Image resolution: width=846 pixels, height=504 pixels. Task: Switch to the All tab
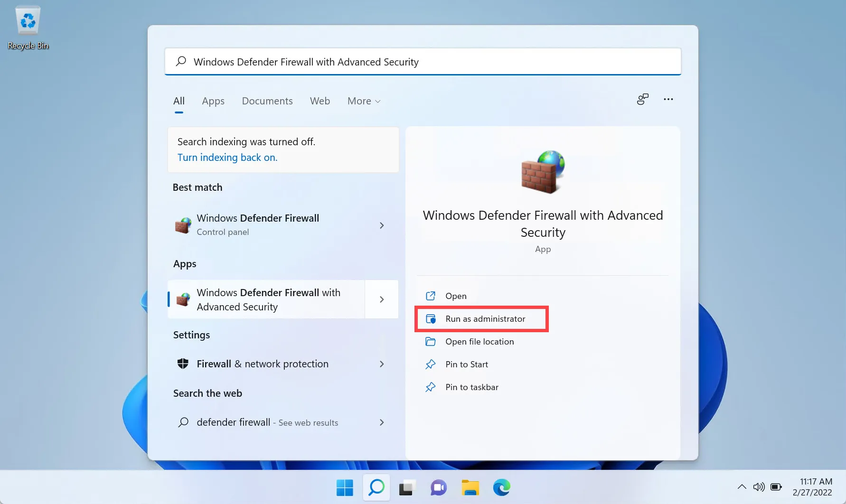(179, 101)
